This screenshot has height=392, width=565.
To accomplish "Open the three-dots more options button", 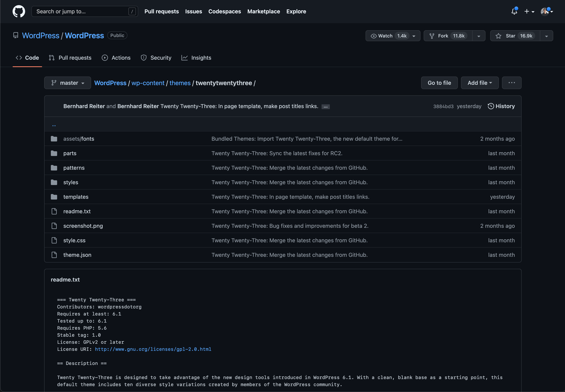I will click(x=512, y=83).
